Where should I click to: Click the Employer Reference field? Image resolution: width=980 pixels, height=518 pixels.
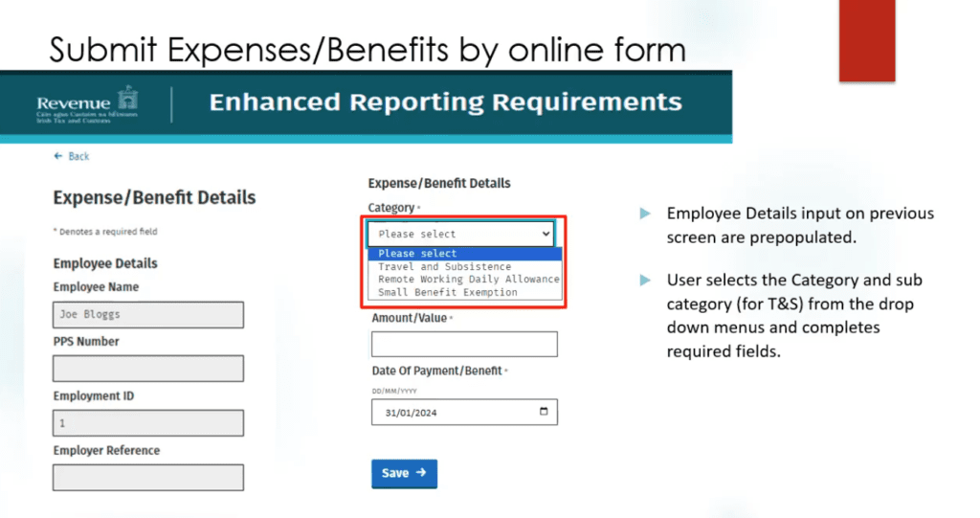(x=148, y=478)
